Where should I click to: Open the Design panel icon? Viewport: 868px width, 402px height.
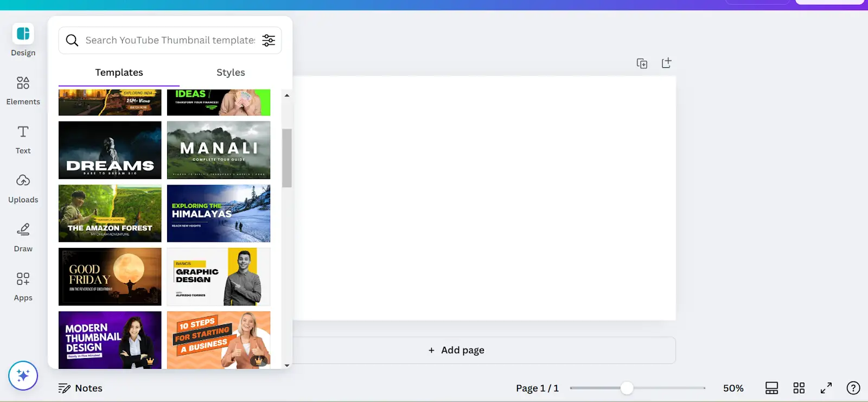click(23, 34)
